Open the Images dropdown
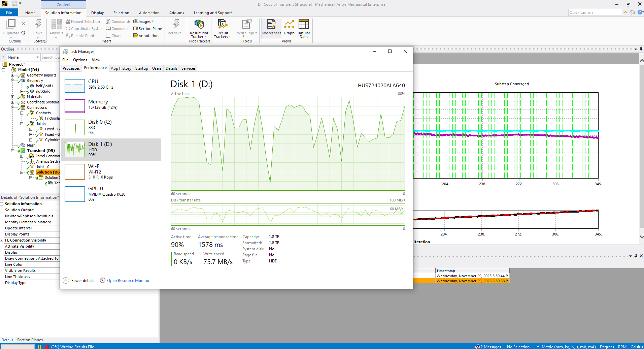The height and width of the screenshot is (349, 644). [143, 22]
